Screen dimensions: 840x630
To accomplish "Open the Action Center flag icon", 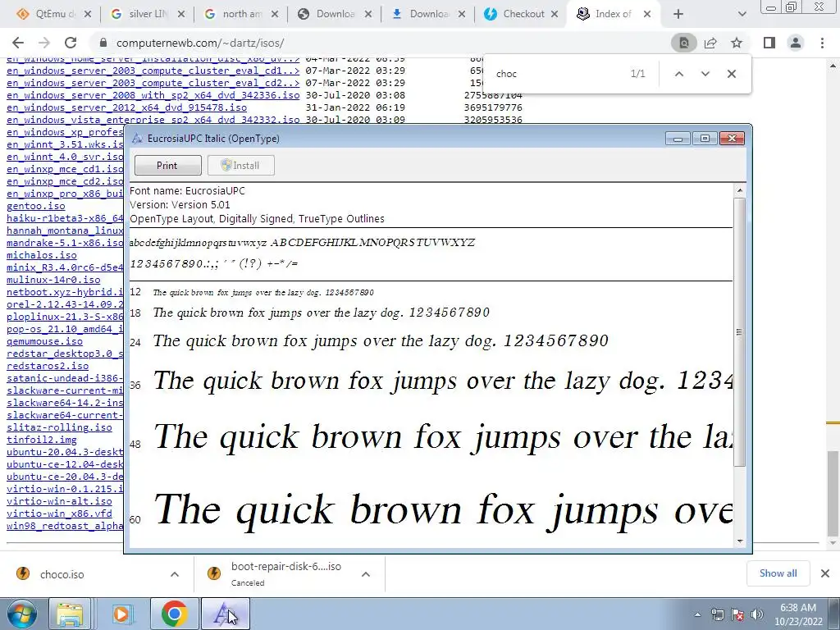I will click(x=737, y=614).
